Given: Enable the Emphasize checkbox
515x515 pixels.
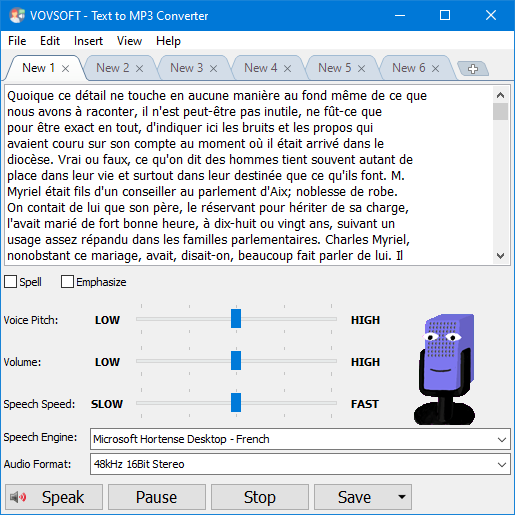Looking at the screenshot, I should point(67,282).
